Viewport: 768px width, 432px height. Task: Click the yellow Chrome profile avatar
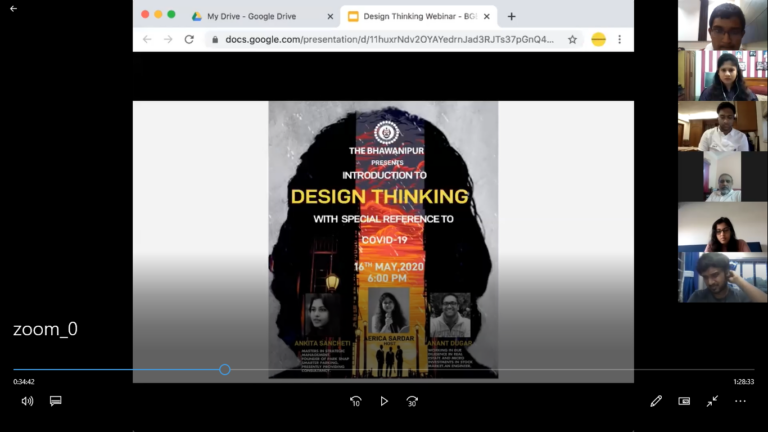[x=598, y=40]
